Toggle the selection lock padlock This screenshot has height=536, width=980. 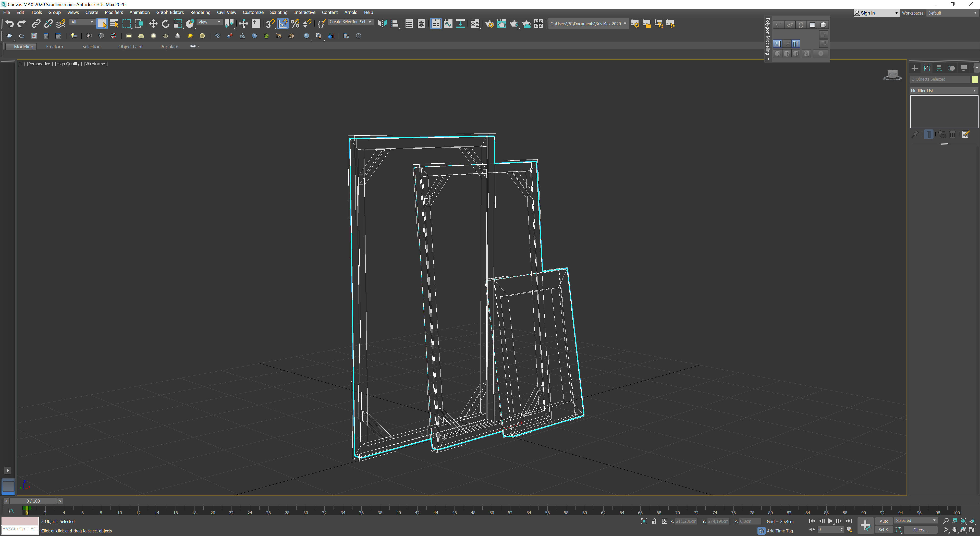click(654, 521)
